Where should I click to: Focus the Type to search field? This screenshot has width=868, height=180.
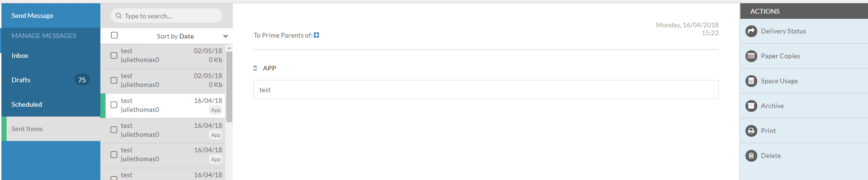[166, 16]
